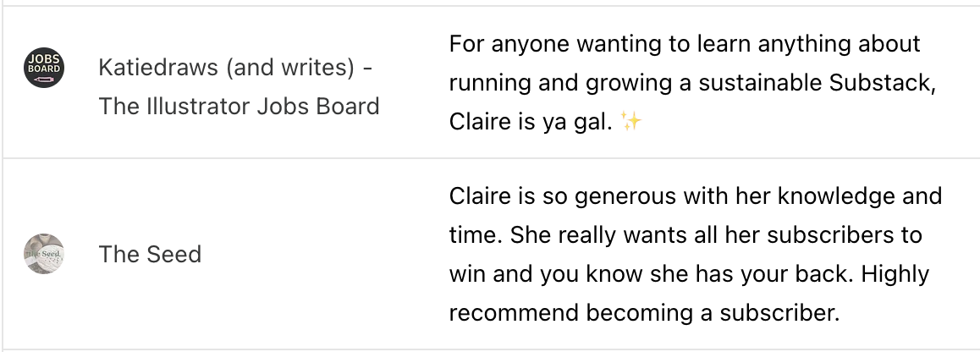Click the line "recommend becoming a subscriber."
980x352 pixels.
tap(643, 315)
